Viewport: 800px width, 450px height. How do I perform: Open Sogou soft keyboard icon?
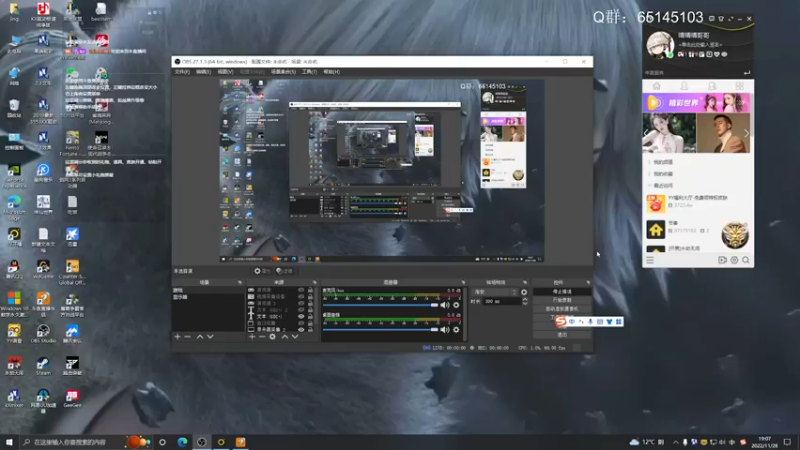click(599, 321)
